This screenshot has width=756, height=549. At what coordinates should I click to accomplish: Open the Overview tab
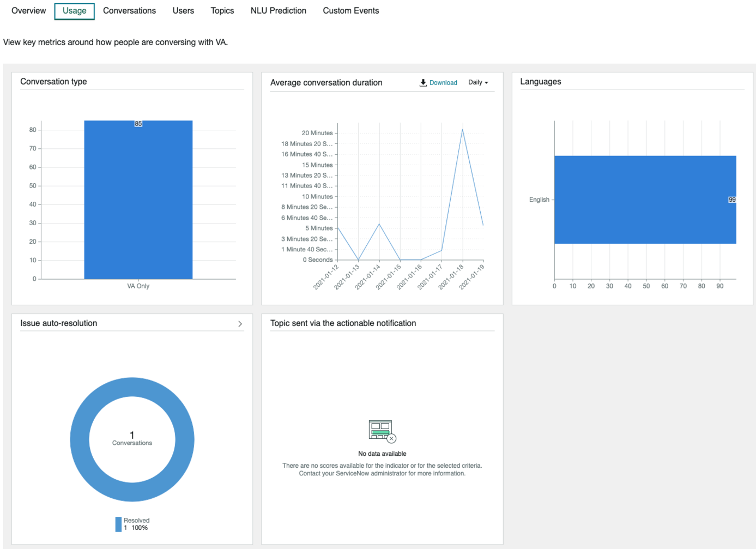pyautogui.click(x=29, y=11)
